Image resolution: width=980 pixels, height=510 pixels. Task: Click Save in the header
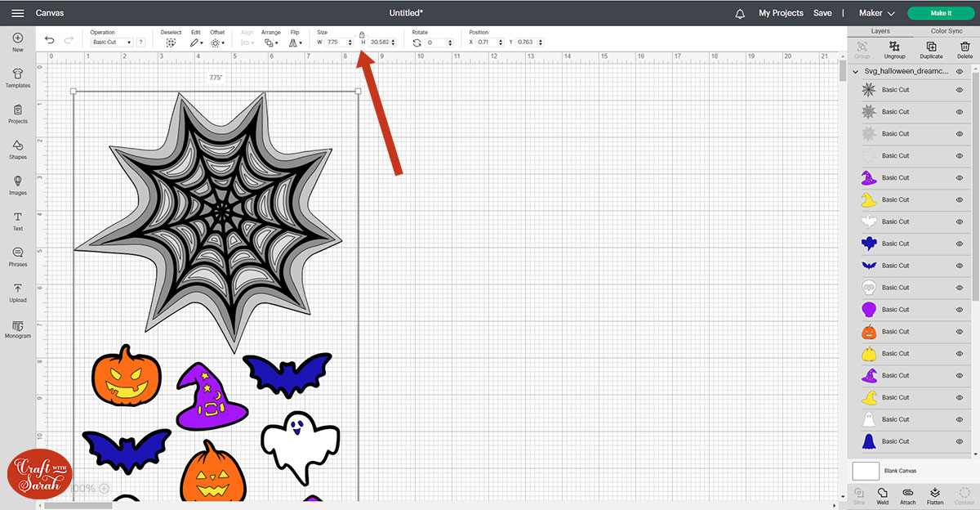click(822, 13)
